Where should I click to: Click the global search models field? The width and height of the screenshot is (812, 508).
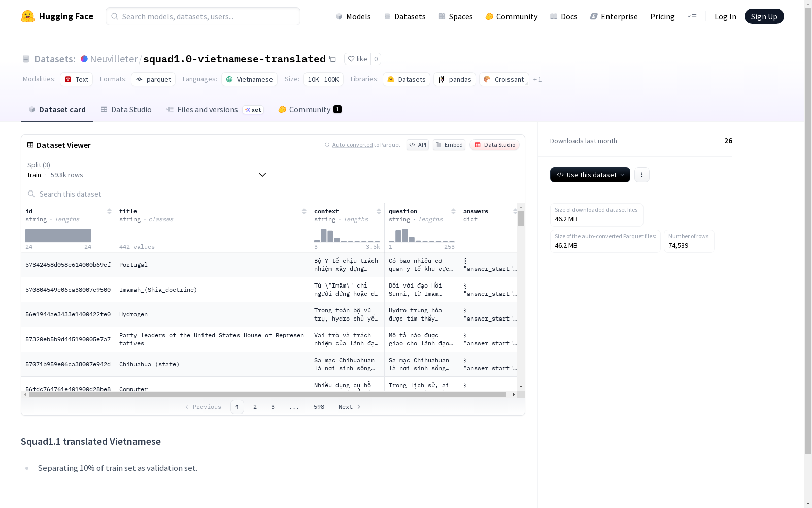pyautogui.click(x=203, y=16)
